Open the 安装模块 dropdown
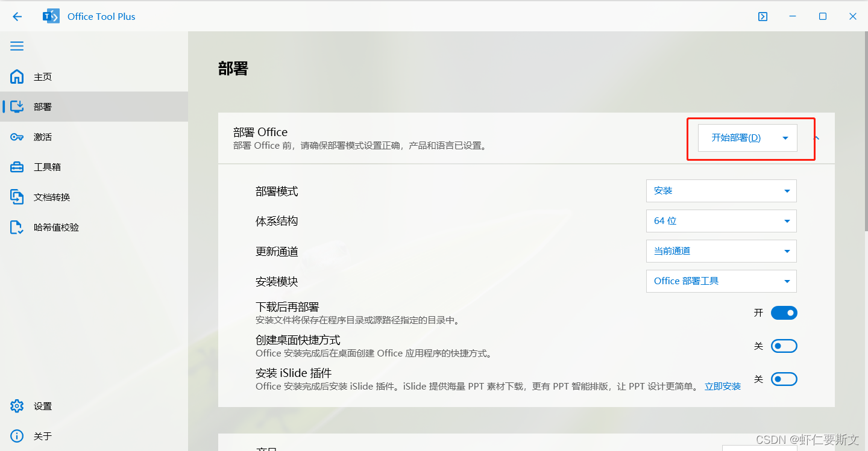Screen dimensions: 868x451 722,281
